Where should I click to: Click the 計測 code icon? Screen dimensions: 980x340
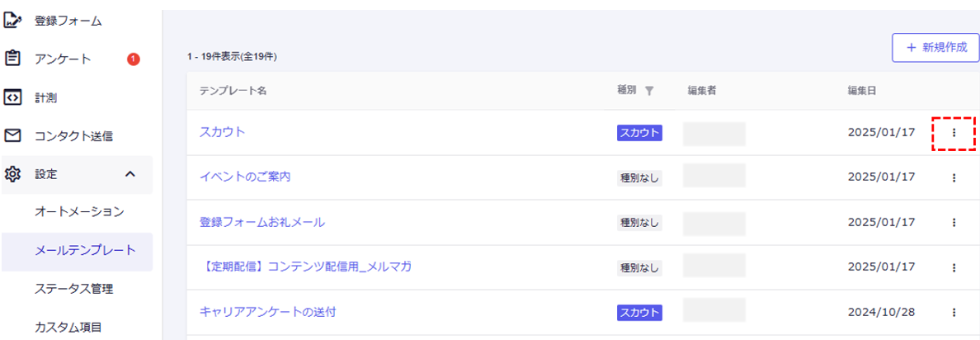[x=12, y=97]
